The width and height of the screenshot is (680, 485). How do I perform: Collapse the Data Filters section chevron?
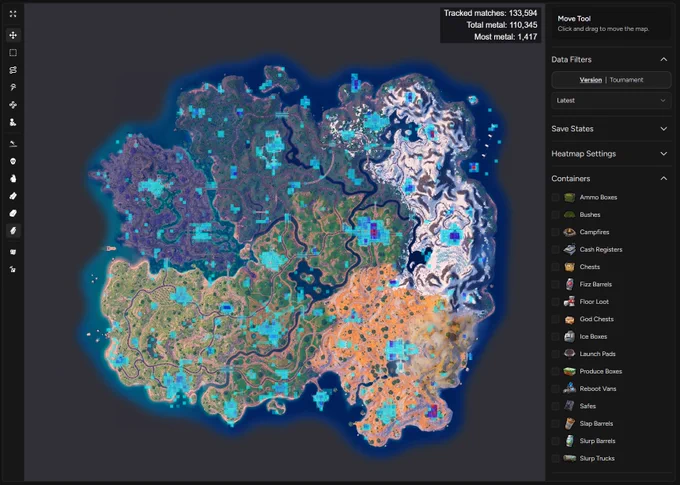tap(664, 59)
